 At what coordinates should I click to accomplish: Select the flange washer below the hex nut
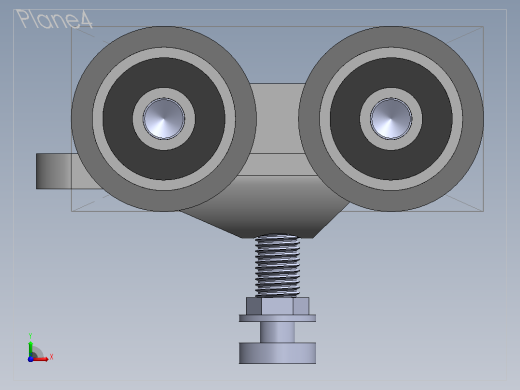277,318
